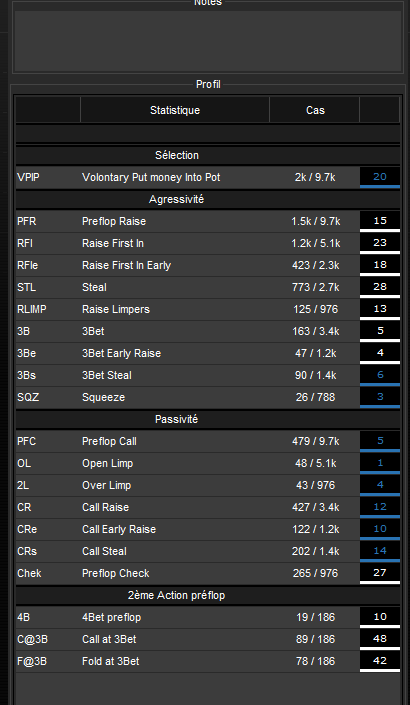This screenshot has width=410, height=705.
Task: Select the Fold at 3Bet row
Action: tap(208, 661)
